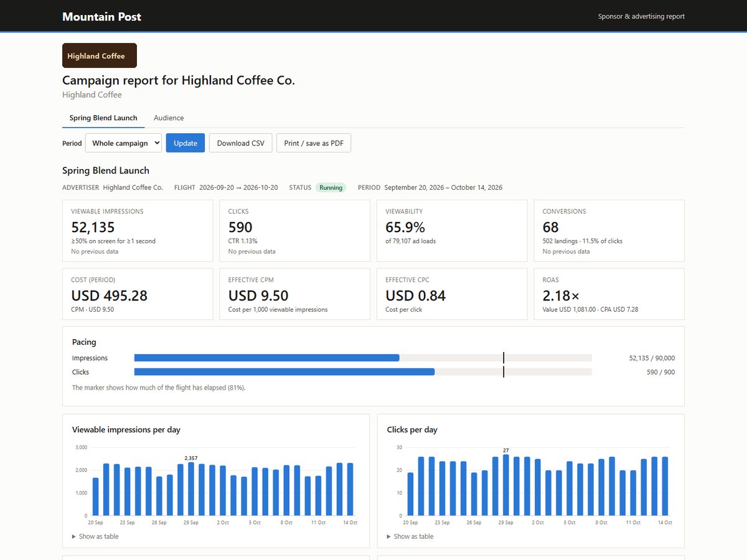Click the Effective CPM value USD 9.50

(x=258, y=296)
